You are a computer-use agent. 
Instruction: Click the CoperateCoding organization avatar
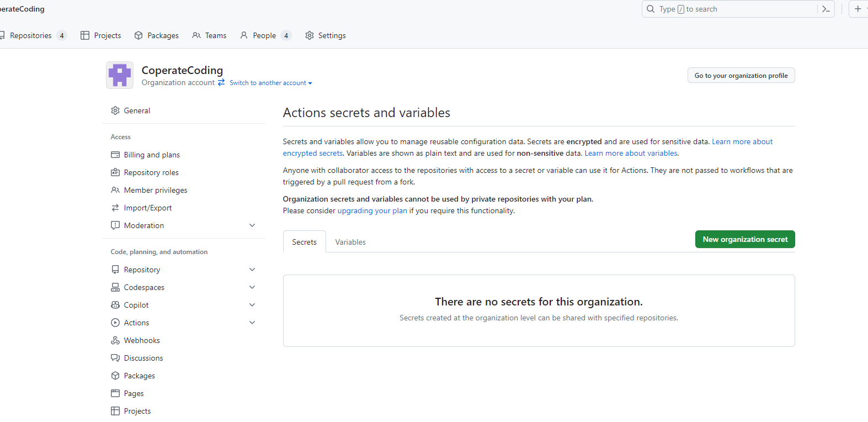(120, 75)
